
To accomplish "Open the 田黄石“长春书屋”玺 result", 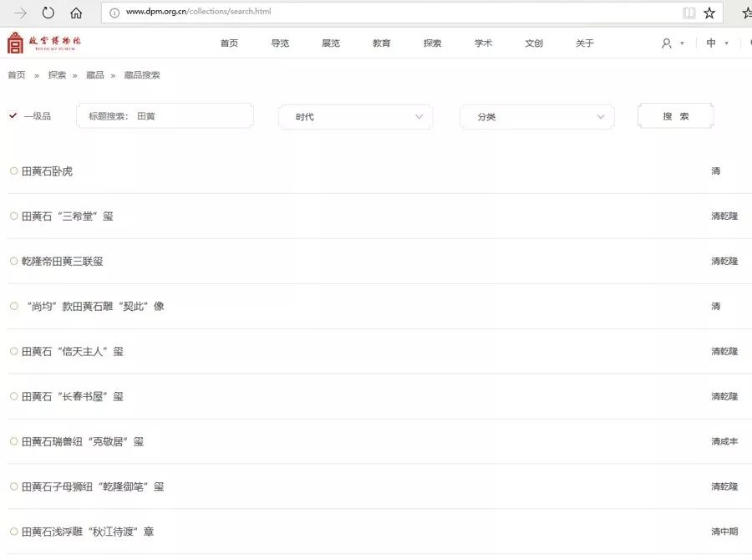I will 73,397.
